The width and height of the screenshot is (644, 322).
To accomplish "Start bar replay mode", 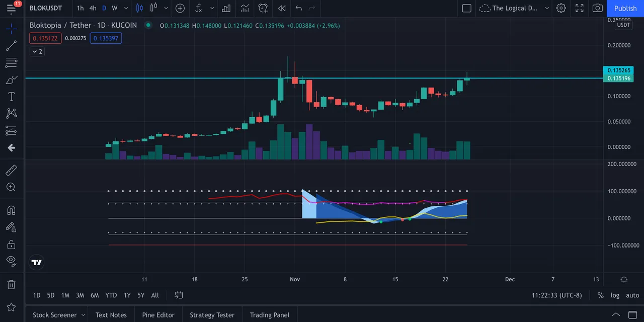I will (x=282, y=8).
